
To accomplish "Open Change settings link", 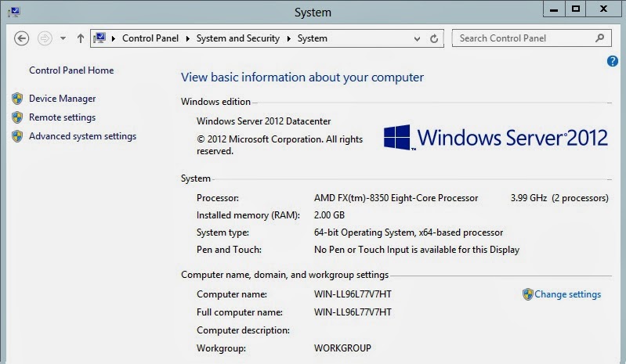I will click(567, 294).
